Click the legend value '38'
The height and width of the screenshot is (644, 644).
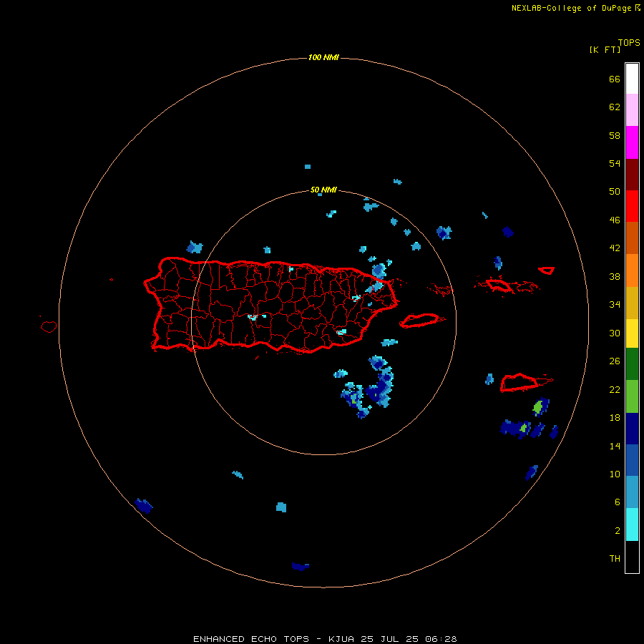pyautogui.click(x=615, y=276)
